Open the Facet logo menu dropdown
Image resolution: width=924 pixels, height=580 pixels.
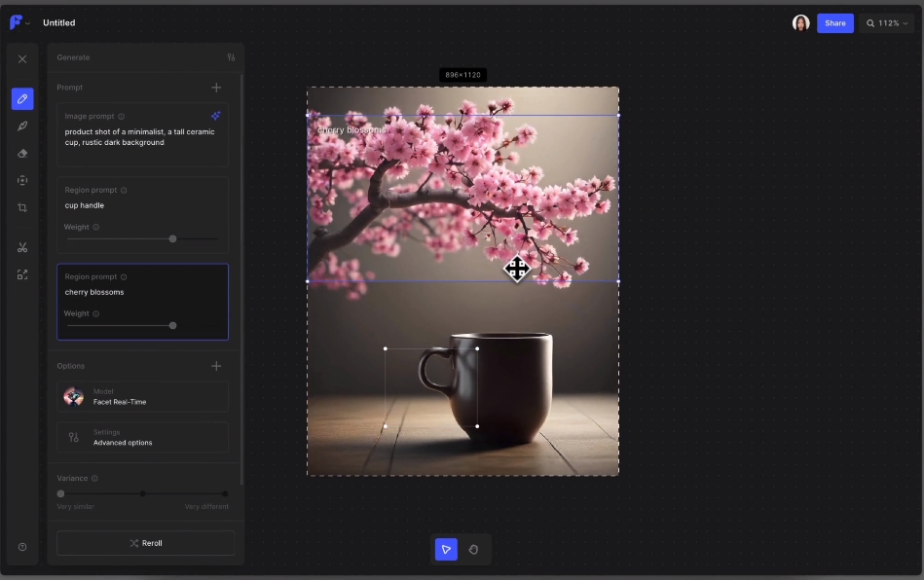tap(19, 23)
